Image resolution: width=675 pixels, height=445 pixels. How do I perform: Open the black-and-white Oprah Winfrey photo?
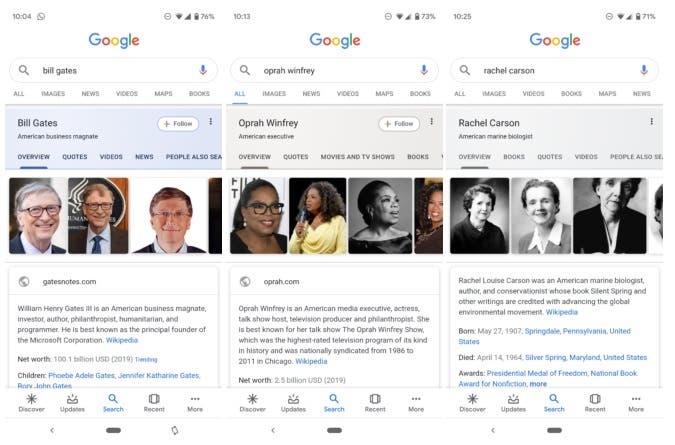pyautogui.click(x=380, y=216)
